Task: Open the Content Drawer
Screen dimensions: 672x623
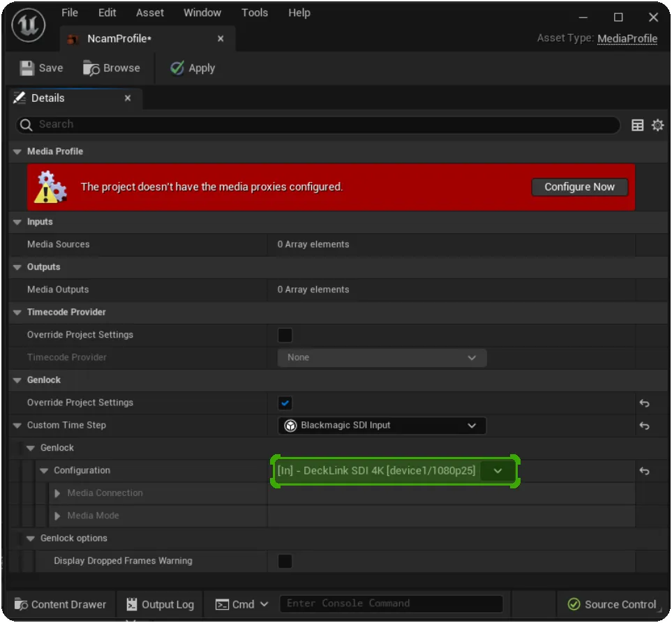Action: pyautogui.click(x=61, y=604)
